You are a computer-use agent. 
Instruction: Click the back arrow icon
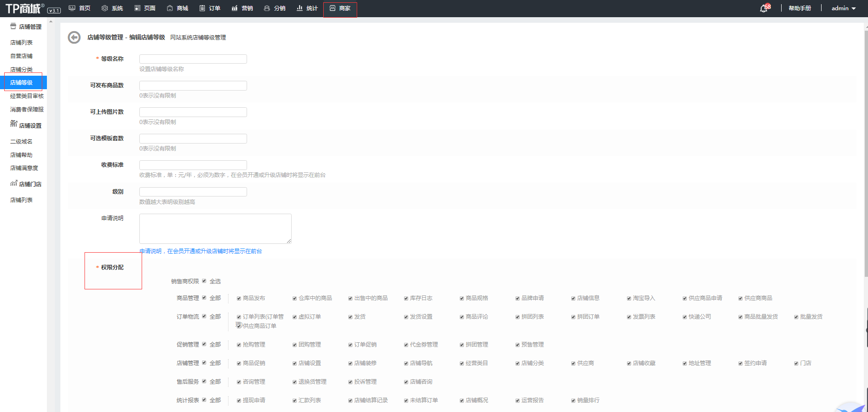click(74, 38)
